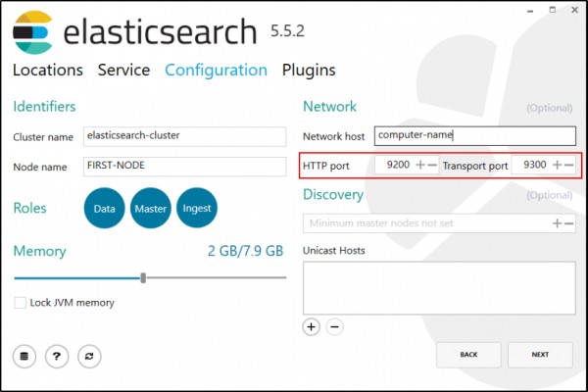
Task: Open the log file viewer icon
Action: [24, 356]
